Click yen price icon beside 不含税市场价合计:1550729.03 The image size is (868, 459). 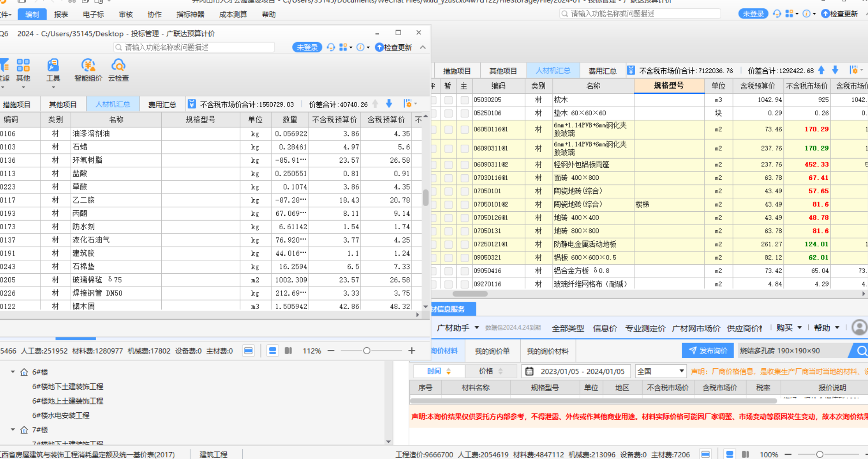click(x=192, y=104)
